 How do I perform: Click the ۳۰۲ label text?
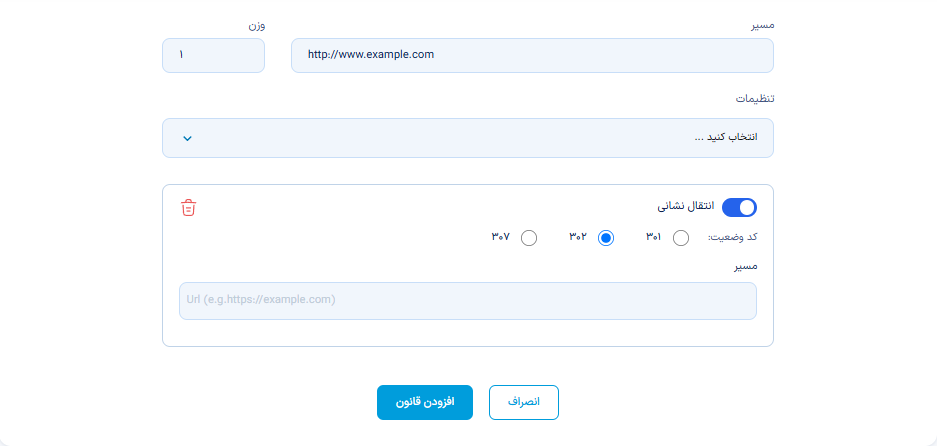pyautogui.click(x=578, y=237)
